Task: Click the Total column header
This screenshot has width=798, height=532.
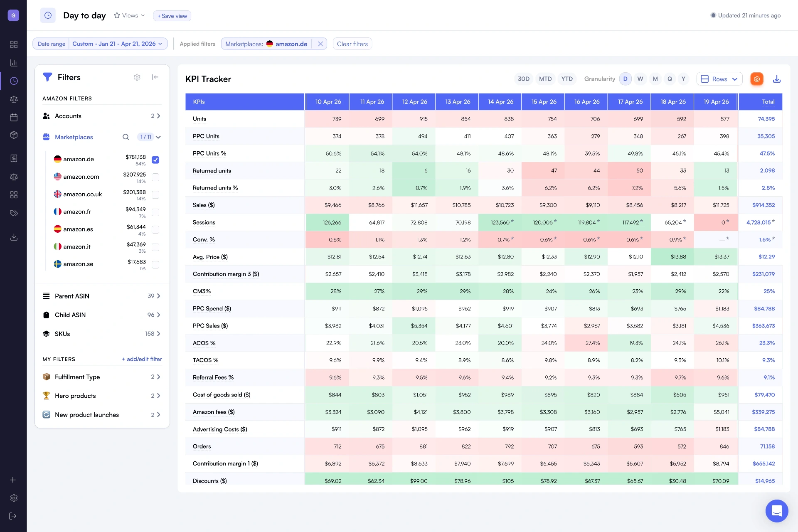Action: tap(761, 102)
